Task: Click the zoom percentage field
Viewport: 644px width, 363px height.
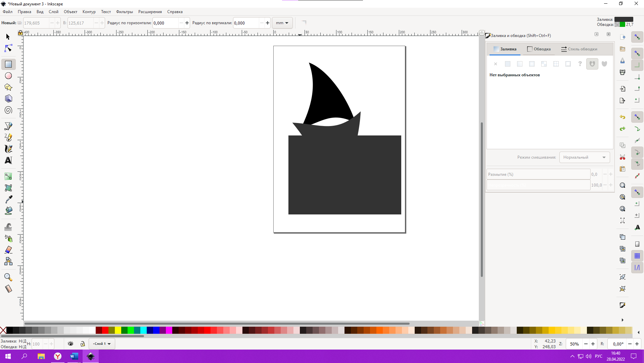Action: [574, 344]
